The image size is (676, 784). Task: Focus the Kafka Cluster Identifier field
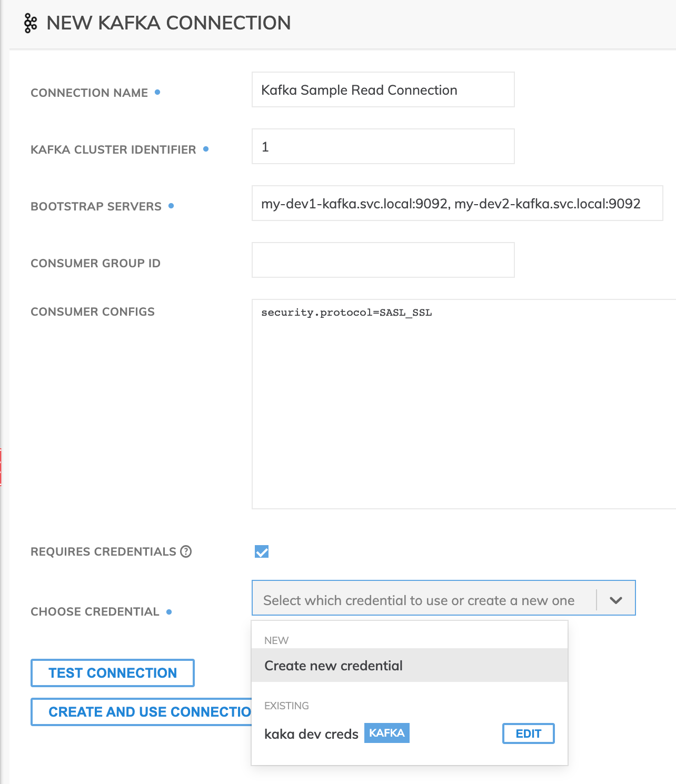pyautogui.click(x=383, y=146)
